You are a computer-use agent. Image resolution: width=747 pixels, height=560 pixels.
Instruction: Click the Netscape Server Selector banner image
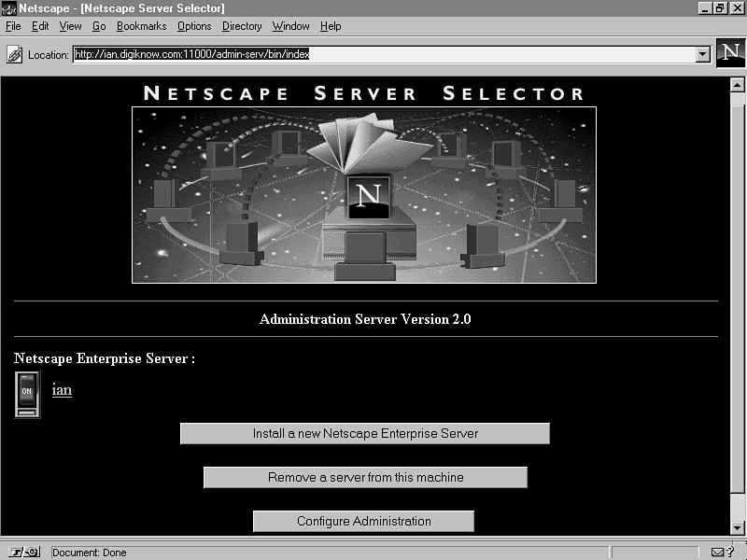tap(364, 195)
